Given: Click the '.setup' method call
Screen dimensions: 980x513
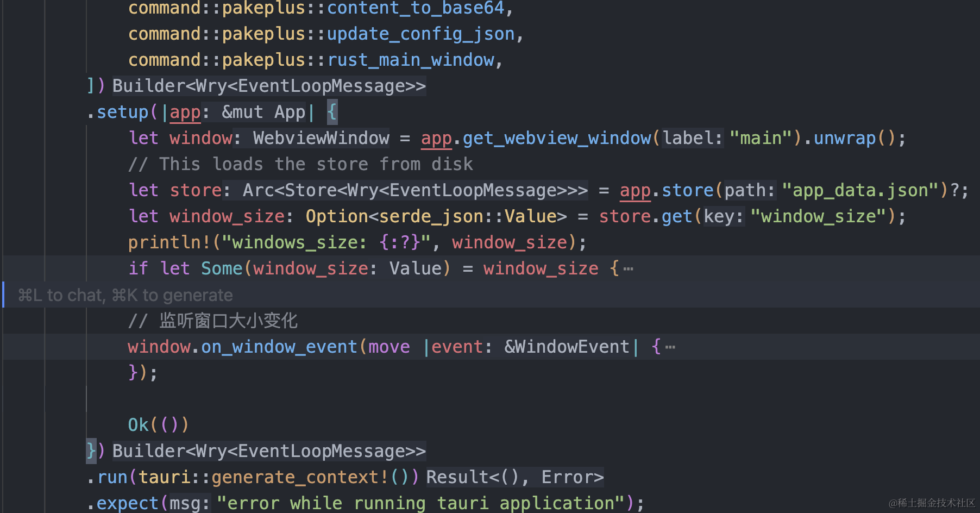Looking at the screenshot, I should (118, 112).
